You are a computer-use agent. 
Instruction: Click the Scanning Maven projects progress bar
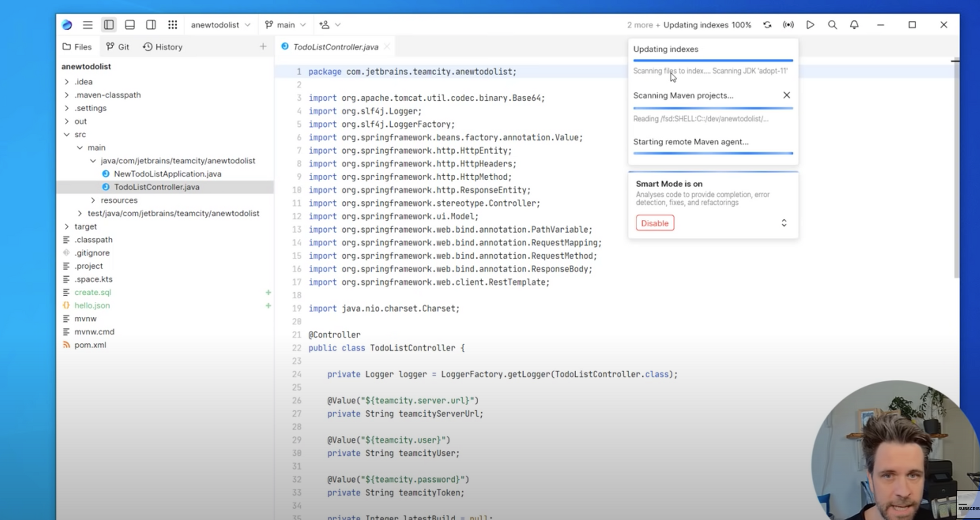713,108
